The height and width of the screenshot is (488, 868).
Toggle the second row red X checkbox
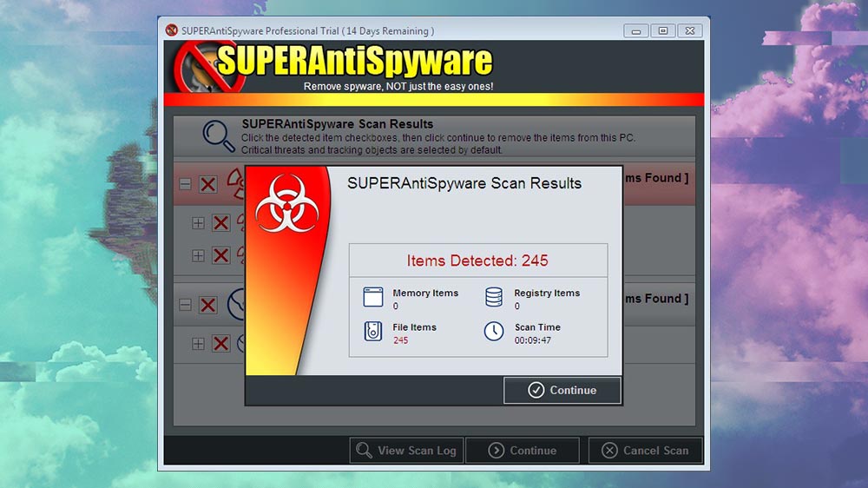click(220, 222)
